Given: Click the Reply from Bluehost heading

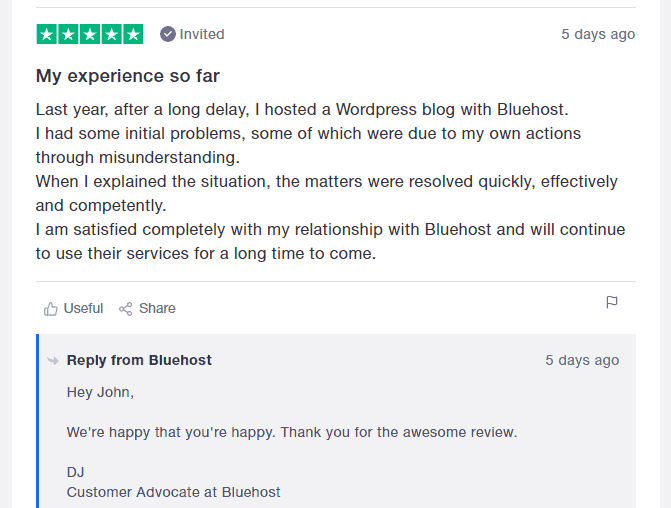Looking at the screenshot, I should (139, 360).
